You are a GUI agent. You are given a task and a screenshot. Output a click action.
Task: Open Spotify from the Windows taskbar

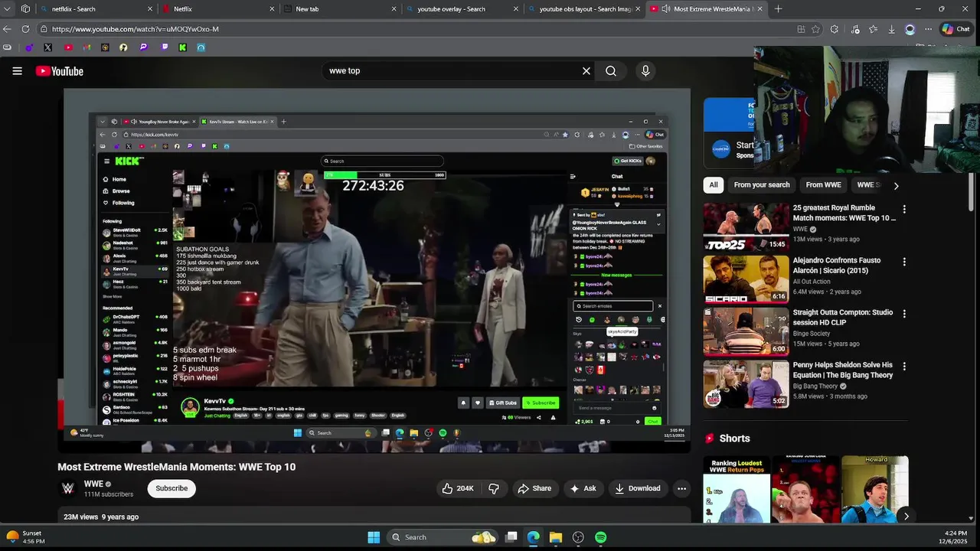click(601, 537)
